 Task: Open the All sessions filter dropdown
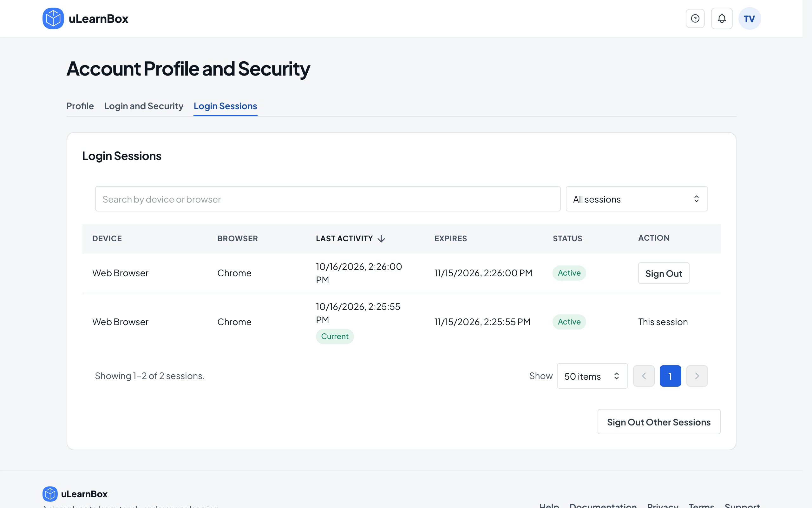(x=637, y=199)
